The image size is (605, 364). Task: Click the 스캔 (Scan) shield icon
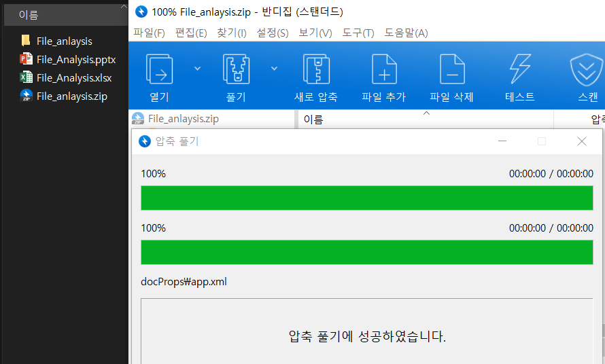pyautogui.click(x=587, y=70)
